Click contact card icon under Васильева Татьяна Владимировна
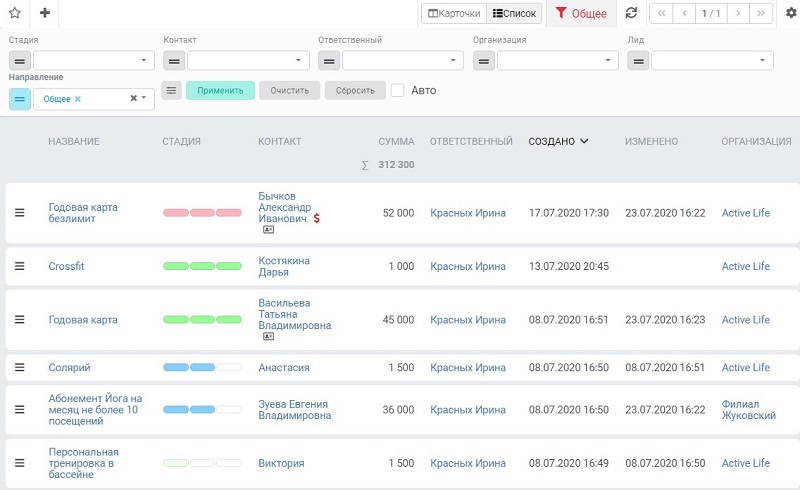Viewport: 800px width, 490px height. (x=268, y=336)
